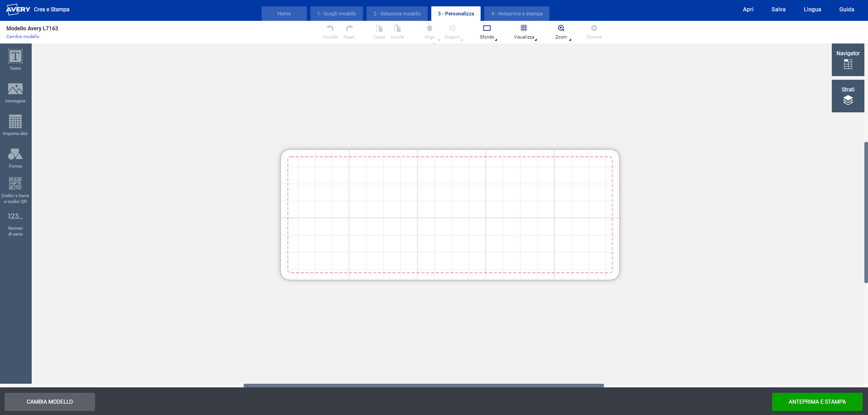Open the Immagine tool for inserting images
The width and height of the screenshot is (868, 415).
coord(15,92)
